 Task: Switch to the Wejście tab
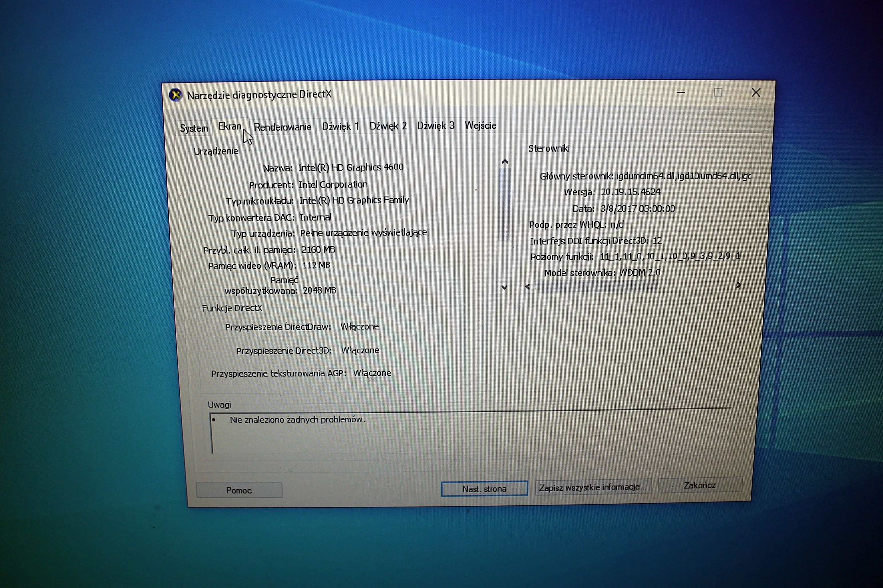[480, 126]
